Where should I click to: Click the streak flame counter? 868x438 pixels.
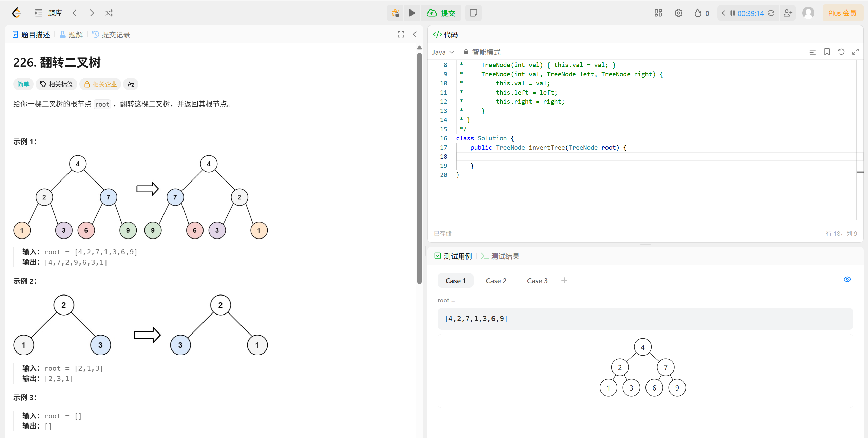click(701, 13)
